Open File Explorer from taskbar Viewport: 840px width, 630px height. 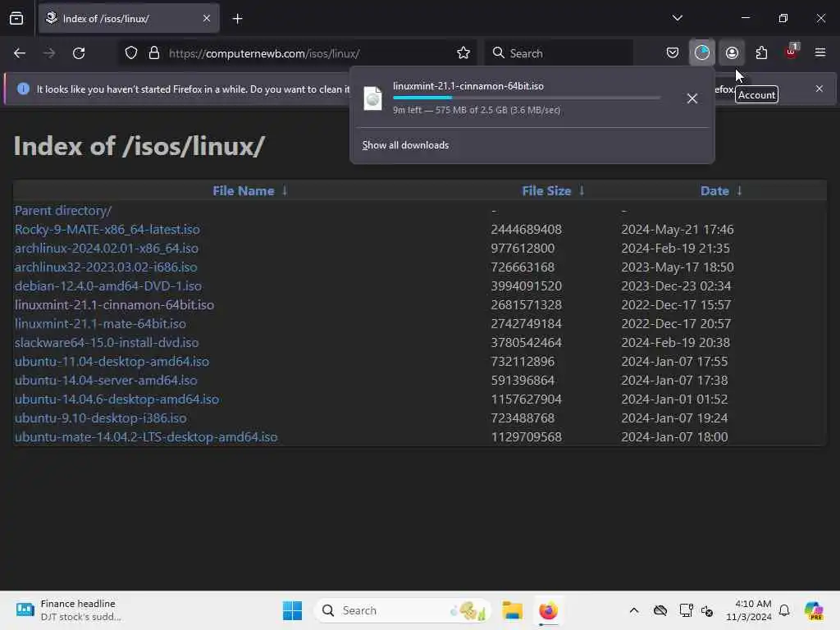512,610
